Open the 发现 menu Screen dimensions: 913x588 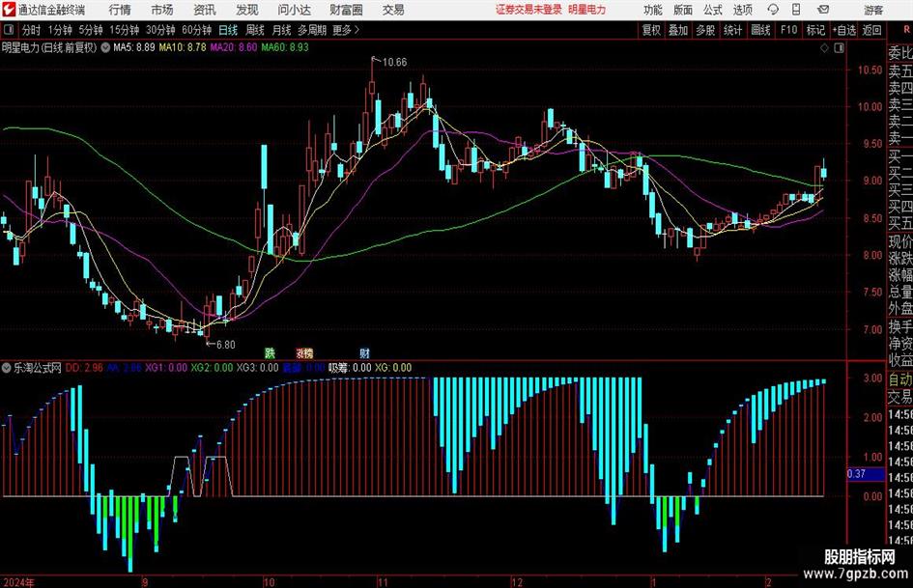coord(247,10)
